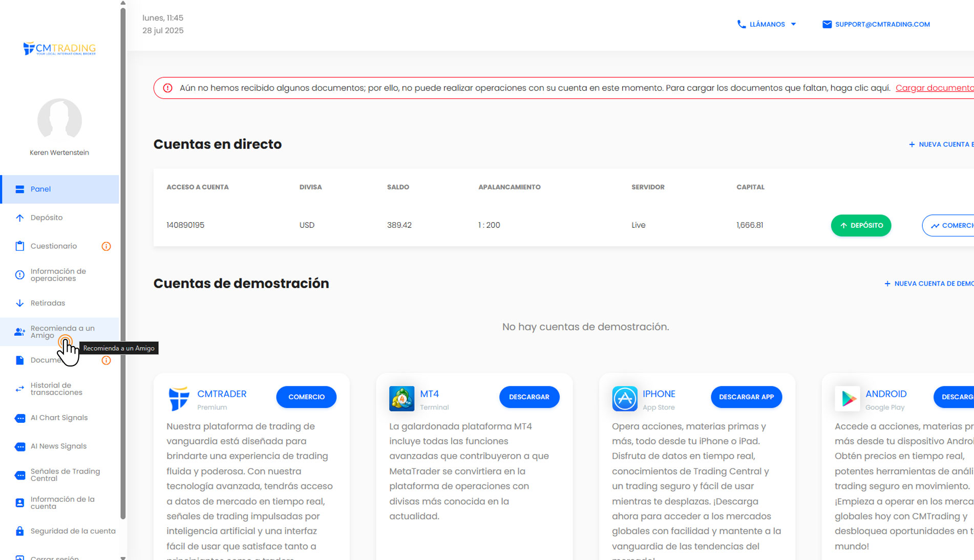Click the Recomienda a un Amigo people icon

[x=20, y=332]
